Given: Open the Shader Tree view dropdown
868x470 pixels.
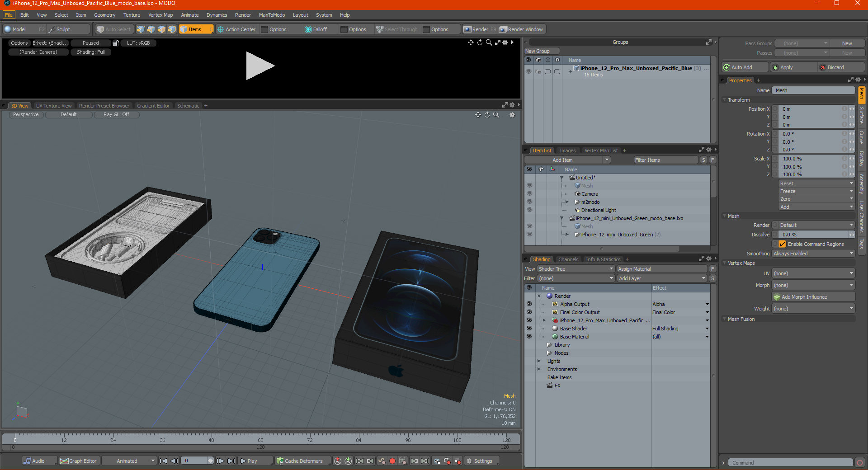Looking at the screenshot, I should click(576, 269).
